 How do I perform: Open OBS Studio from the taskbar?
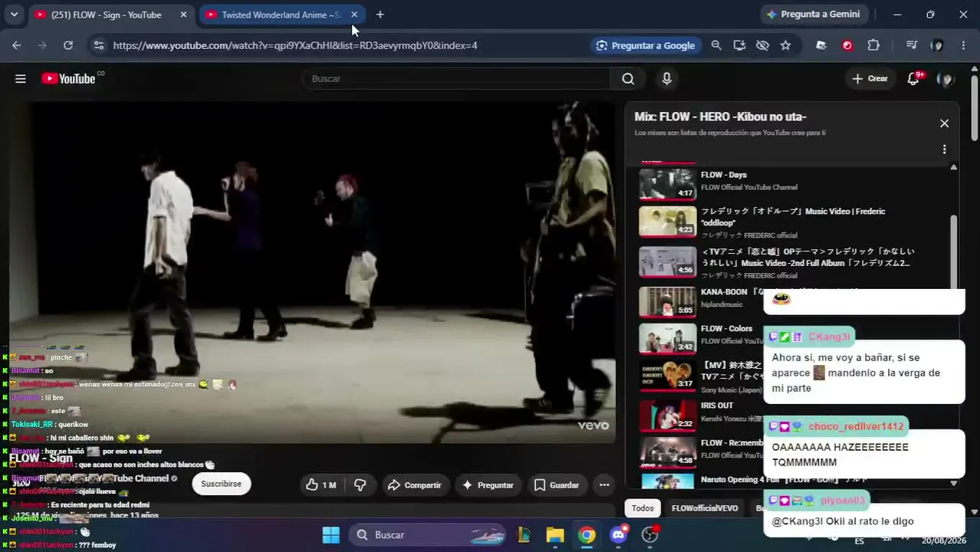click(650, 534)
